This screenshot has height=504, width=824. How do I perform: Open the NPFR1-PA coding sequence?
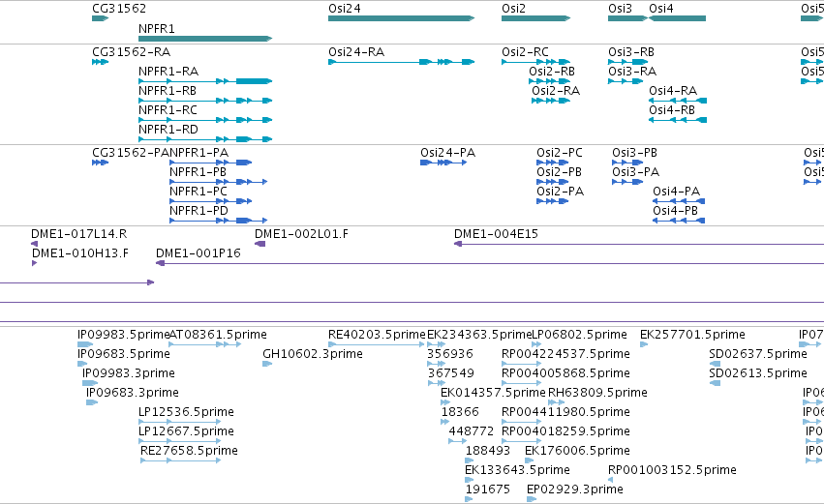[x=210, y=163]
